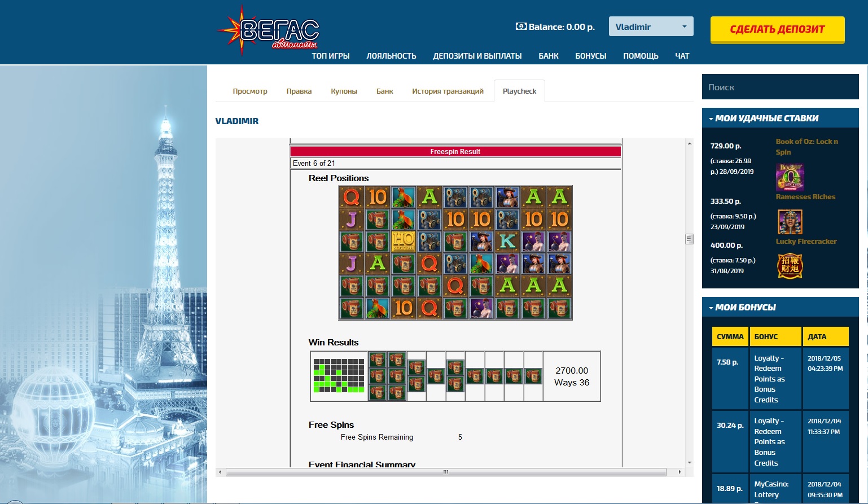Click the ДАТА column header
The image size is (868, 504).
coord(826,336)
